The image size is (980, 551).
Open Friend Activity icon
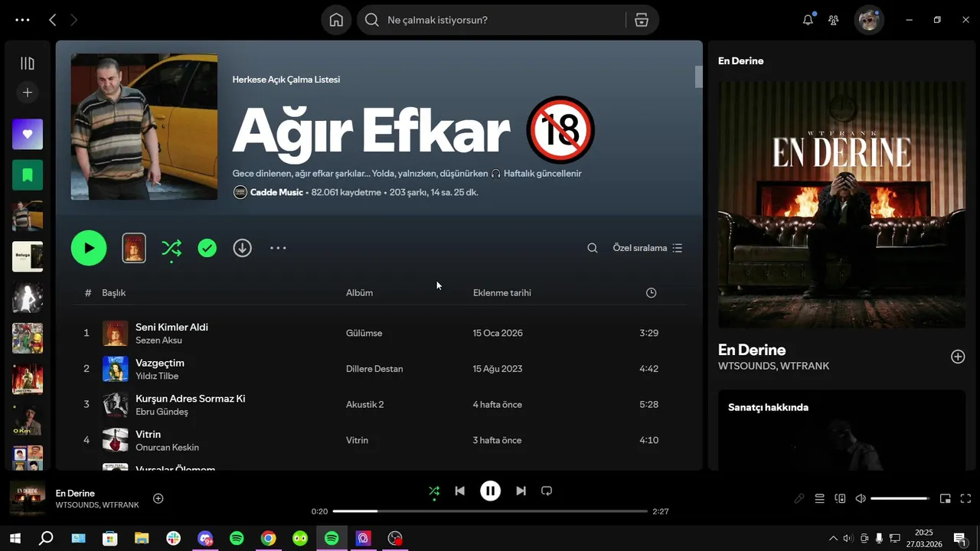(834, 20)
